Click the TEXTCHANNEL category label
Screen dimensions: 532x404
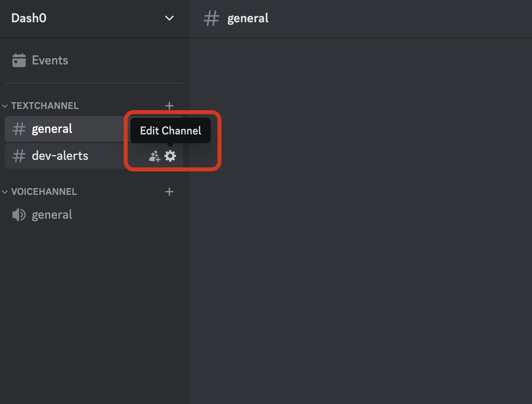pyautogui.click(x=45, y=106)
